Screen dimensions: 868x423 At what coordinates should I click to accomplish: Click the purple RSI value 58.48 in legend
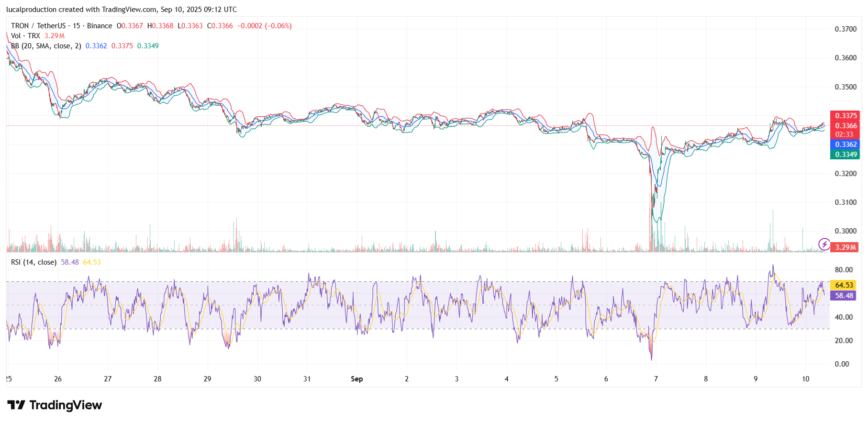point(70,262)
